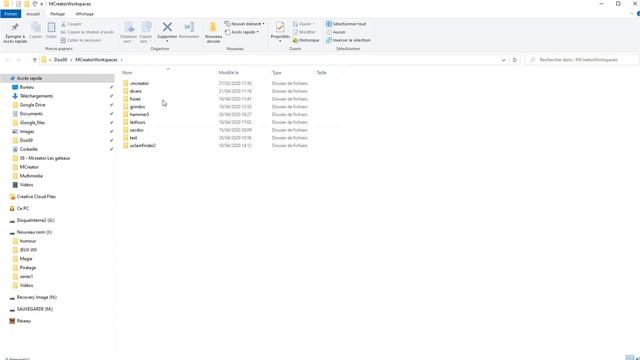Create a folder with Nouveau dossier icon
This screenshot has width=640, height=360.
tap(213, 27)
